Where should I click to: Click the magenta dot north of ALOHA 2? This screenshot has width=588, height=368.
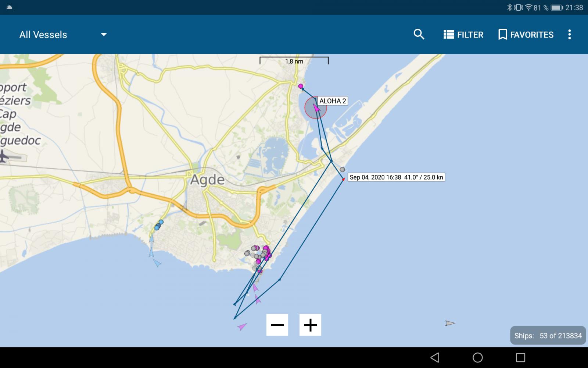click(301, 86)
